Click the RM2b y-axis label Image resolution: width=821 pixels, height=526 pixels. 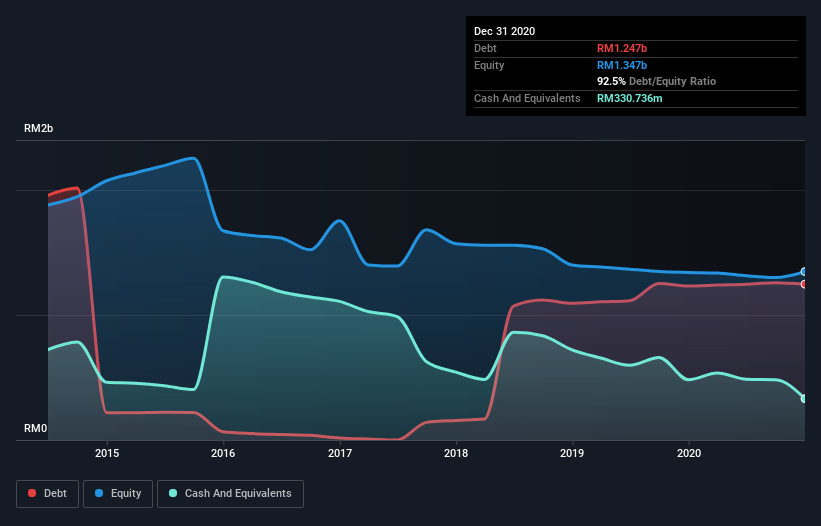[x=38, y=128]
